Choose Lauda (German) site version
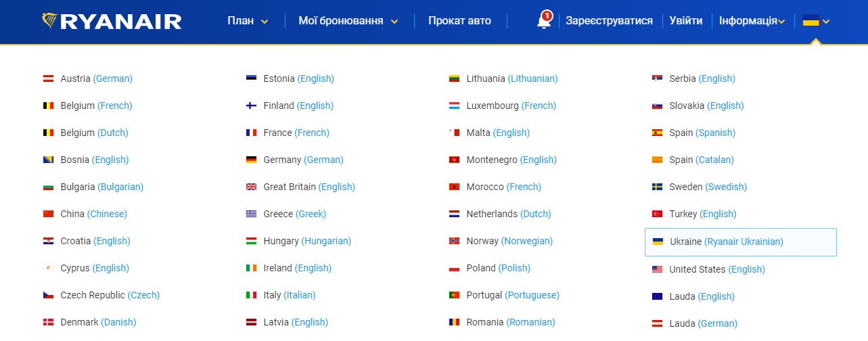The image size is (868, 341). pyautogui.click(x=694, y=323)
